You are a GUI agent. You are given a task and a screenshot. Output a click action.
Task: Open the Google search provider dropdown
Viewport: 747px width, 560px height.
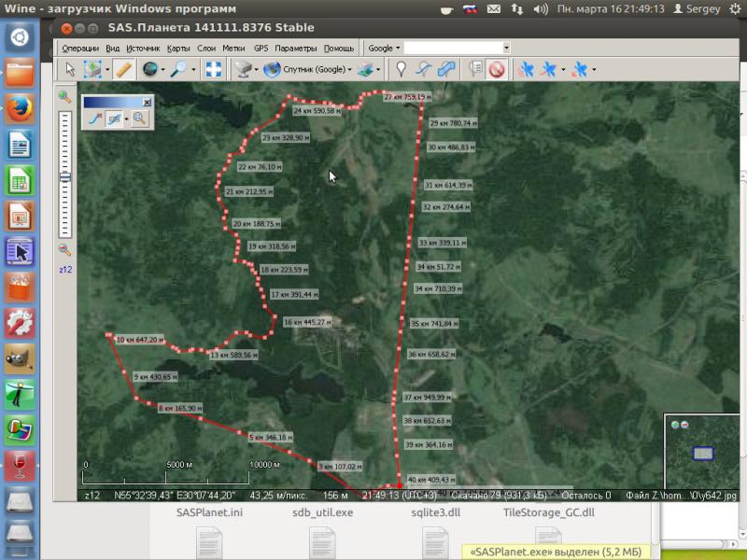(384, 49)
